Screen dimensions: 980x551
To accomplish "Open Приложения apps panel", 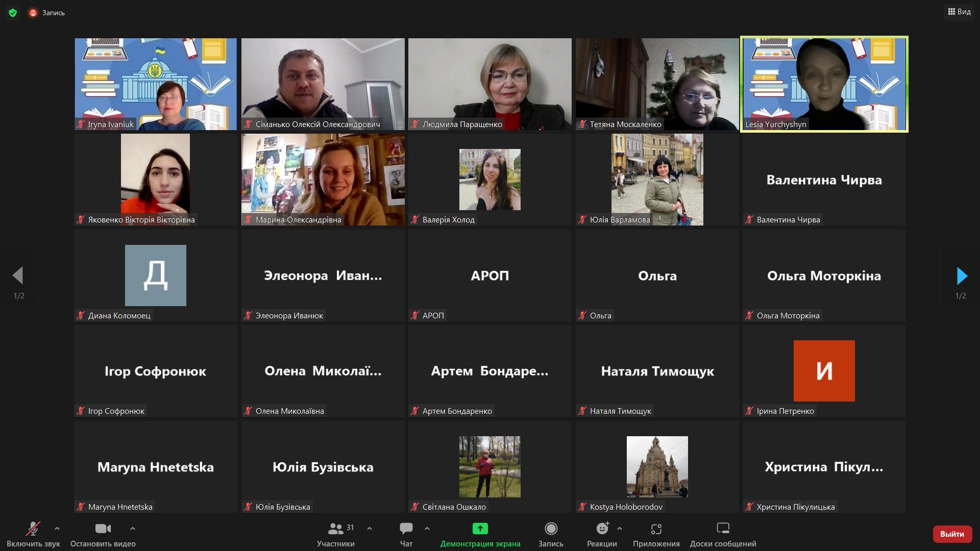I will pyautogui.click(x=656, y=534).
